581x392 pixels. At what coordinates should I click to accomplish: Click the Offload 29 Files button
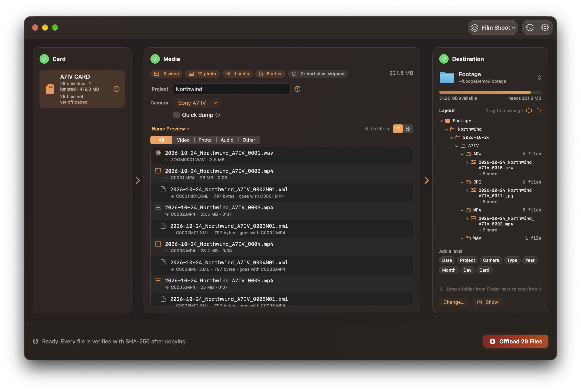click(x=515, y=341)
